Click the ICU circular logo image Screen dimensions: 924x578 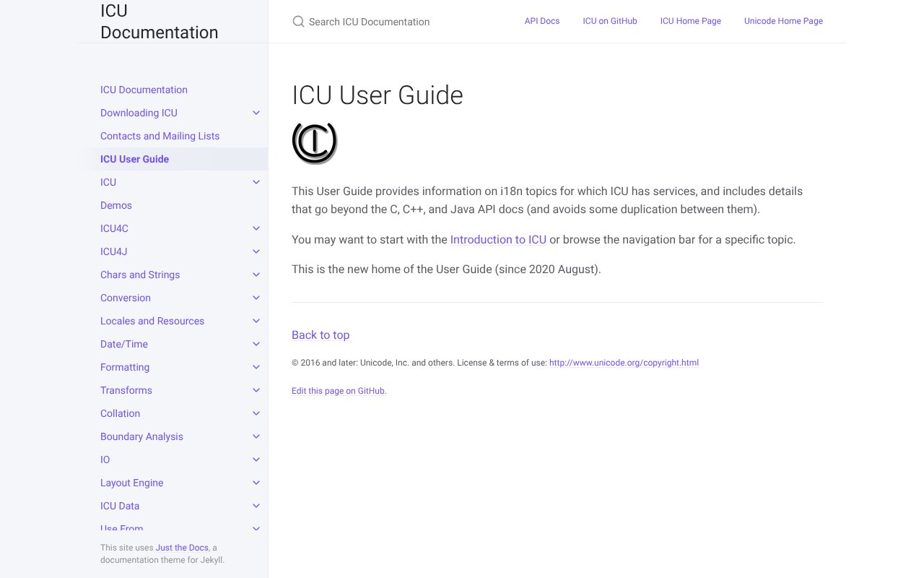coord(314,143)
